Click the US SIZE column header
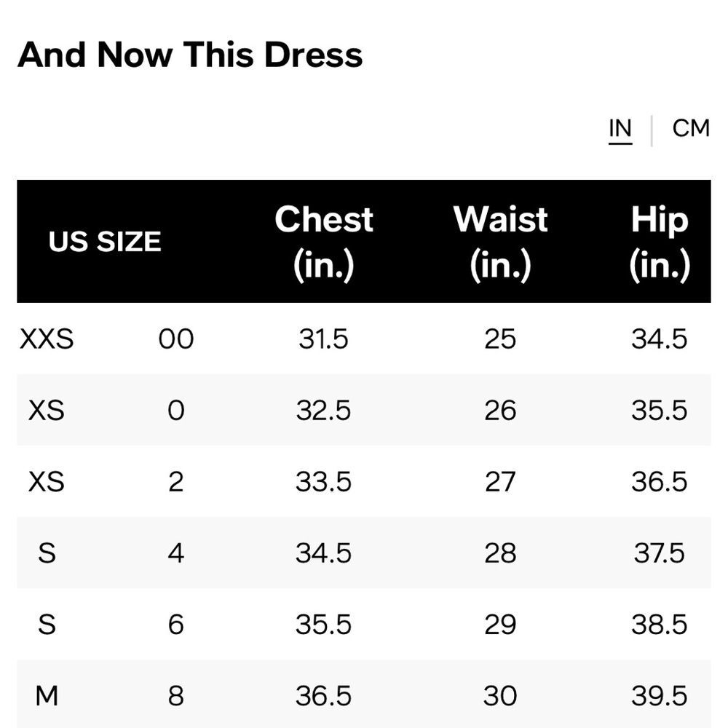Viewport: 728px width, 728px height. coord(104,241)
